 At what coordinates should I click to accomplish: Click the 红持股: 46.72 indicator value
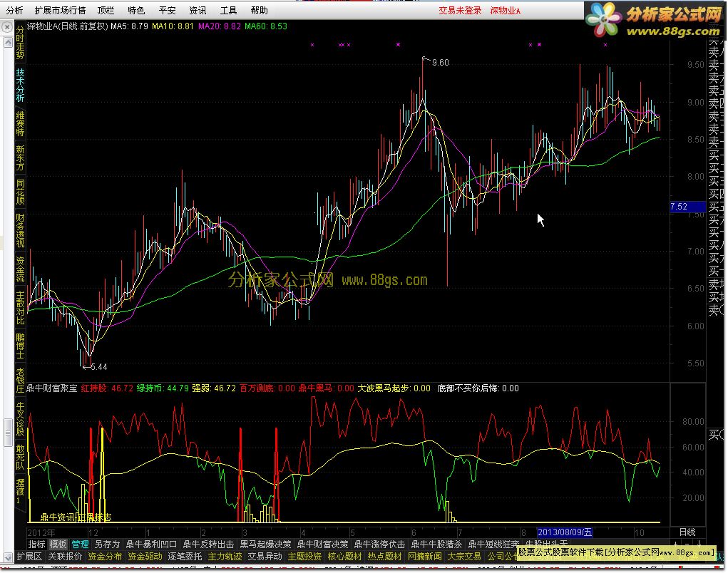tap(107, 388)
